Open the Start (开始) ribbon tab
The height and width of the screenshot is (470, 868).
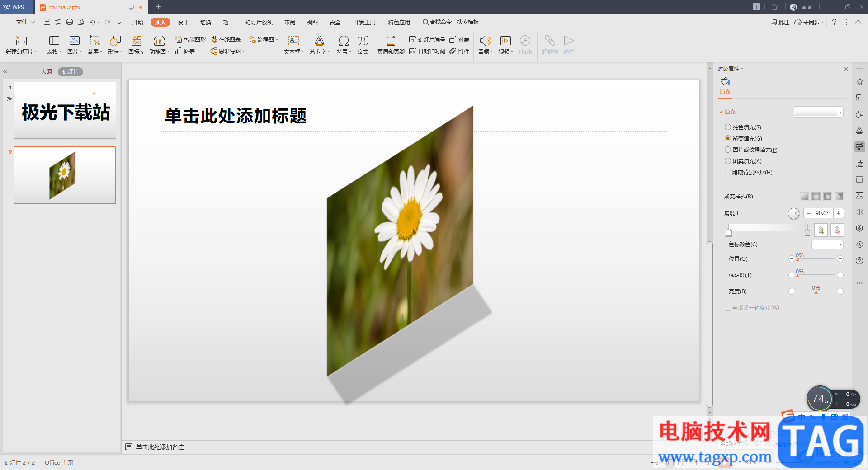point(138,22)
